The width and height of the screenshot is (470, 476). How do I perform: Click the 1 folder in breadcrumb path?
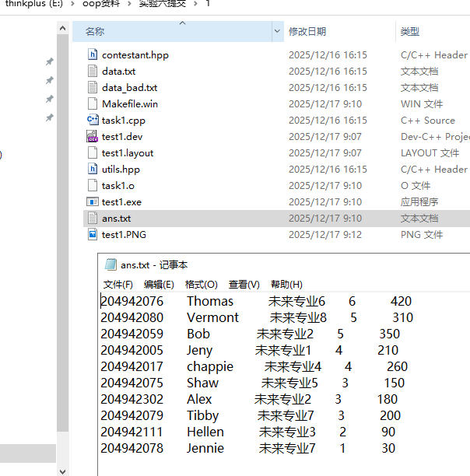(208, 4)
